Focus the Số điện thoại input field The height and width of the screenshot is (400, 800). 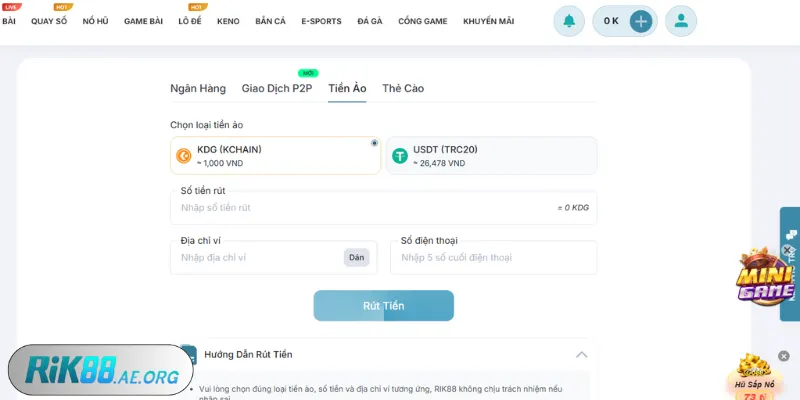(x=493, y=258)
